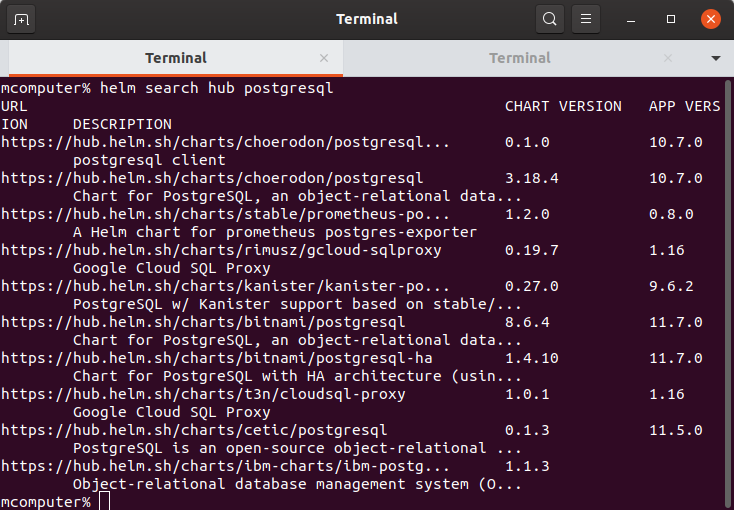Click the kanister/kanister-po... URL

225,287
